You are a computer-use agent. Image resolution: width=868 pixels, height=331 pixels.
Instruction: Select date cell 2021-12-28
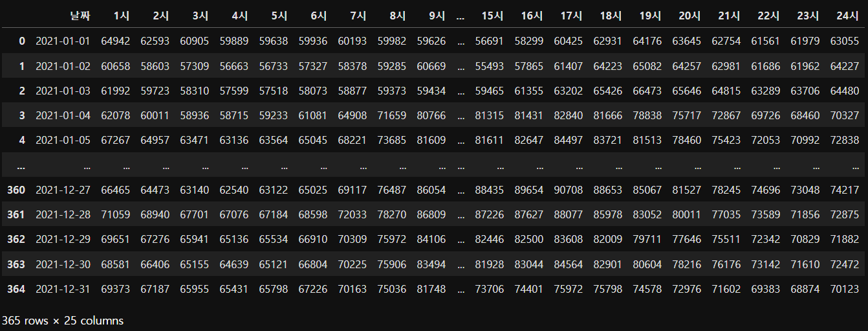pos(63,214)
